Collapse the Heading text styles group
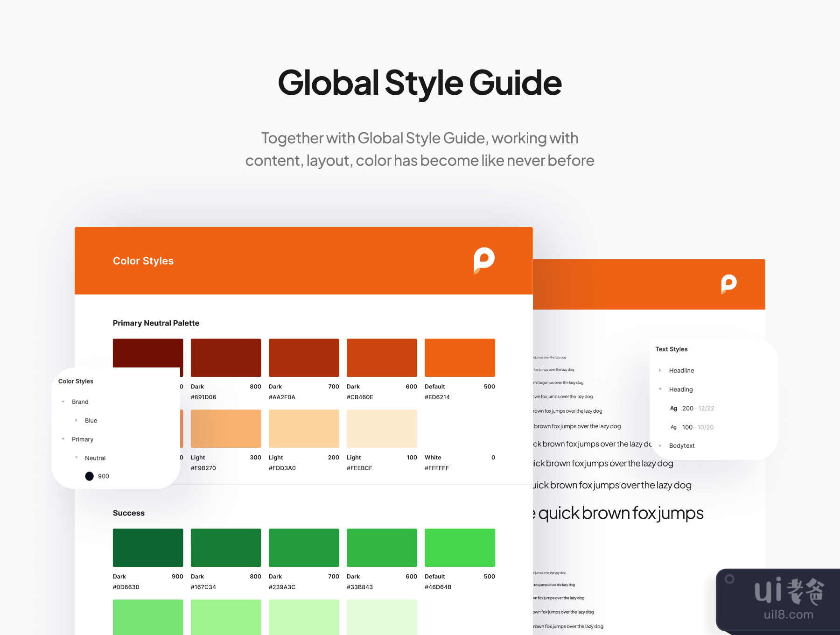The width and height of the screenshot is (840, 635). [660, 389]
